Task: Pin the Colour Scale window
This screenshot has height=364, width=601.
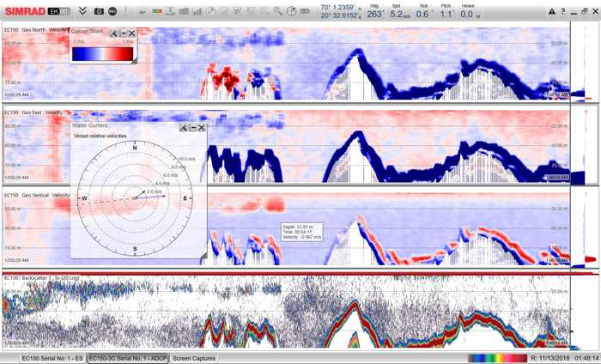Action: pos(113,33)
